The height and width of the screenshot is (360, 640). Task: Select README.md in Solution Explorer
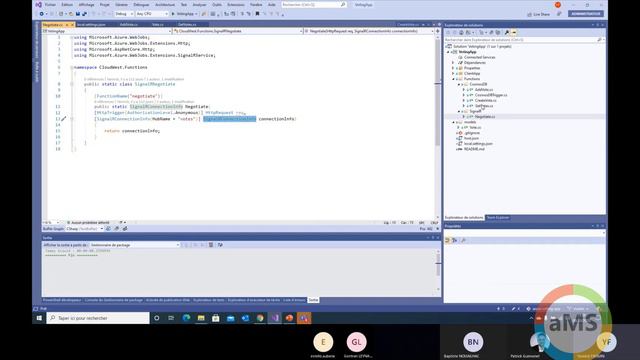pos(474,149)
